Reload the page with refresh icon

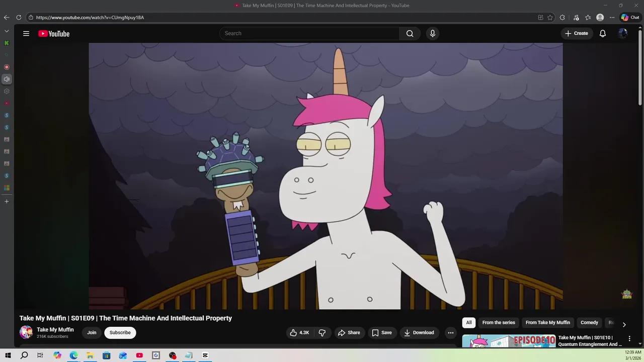click(x=19, y=18)
